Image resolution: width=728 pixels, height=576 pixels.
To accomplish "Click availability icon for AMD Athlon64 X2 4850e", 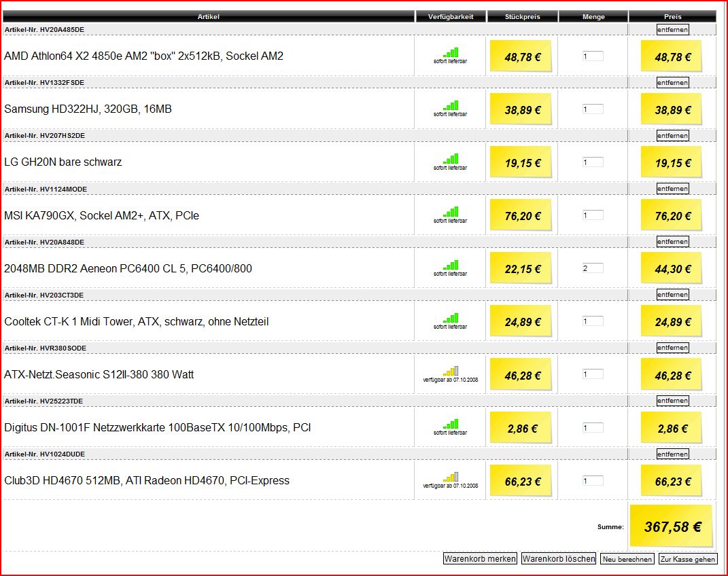I will coord(451,52).
